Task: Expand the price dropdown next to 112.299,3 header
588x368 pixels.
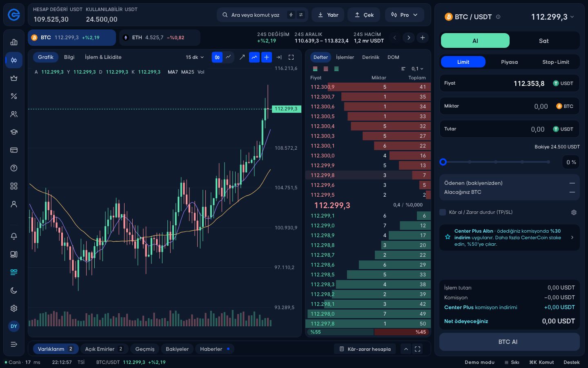Action: pyautogui.click(x=572, y=17)
